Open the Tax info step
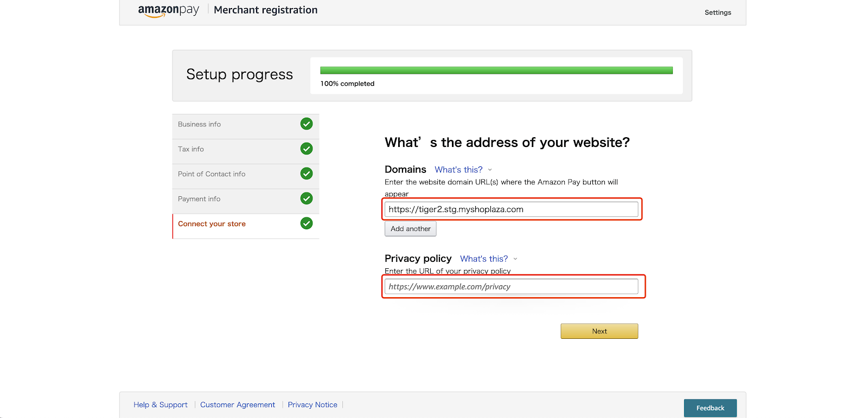 pyautogui.click(x=246, y=151)
